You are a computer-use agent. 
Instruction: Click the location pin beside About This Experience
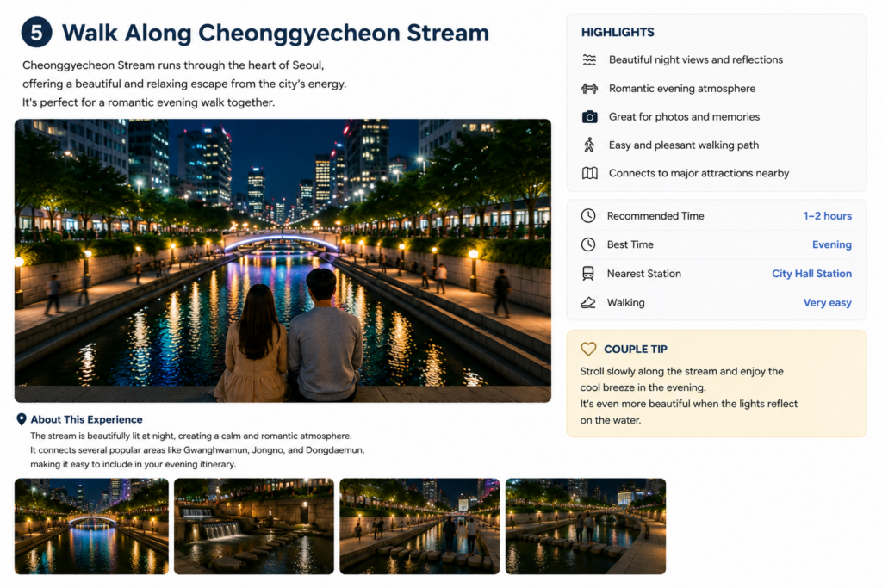[x=22, y=419]
